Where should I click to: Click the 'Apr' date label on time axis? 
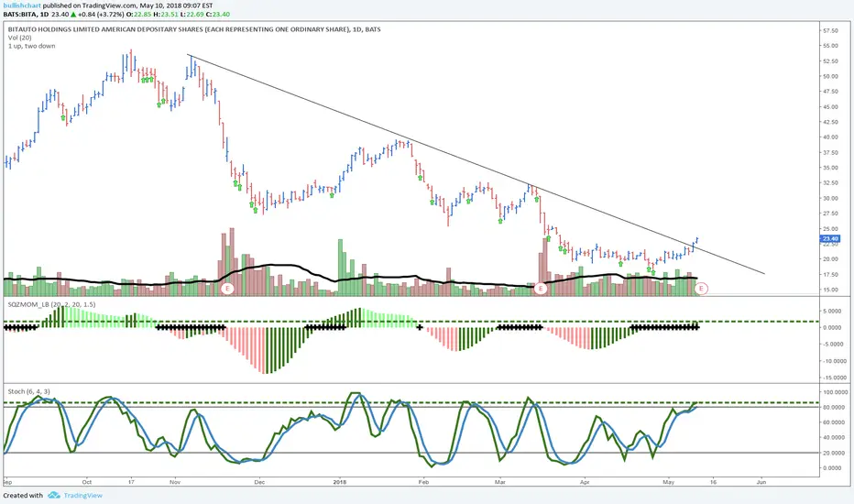tap(585, 482)
